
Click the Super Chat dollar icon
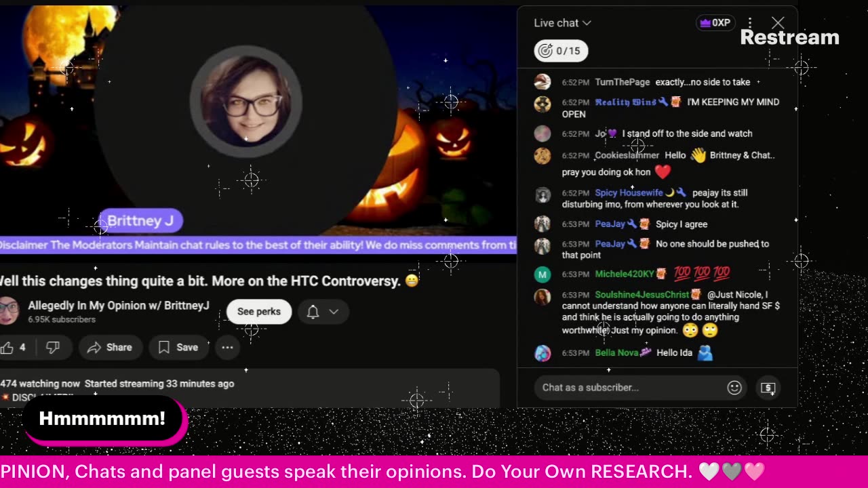click(x=768, y=388)
